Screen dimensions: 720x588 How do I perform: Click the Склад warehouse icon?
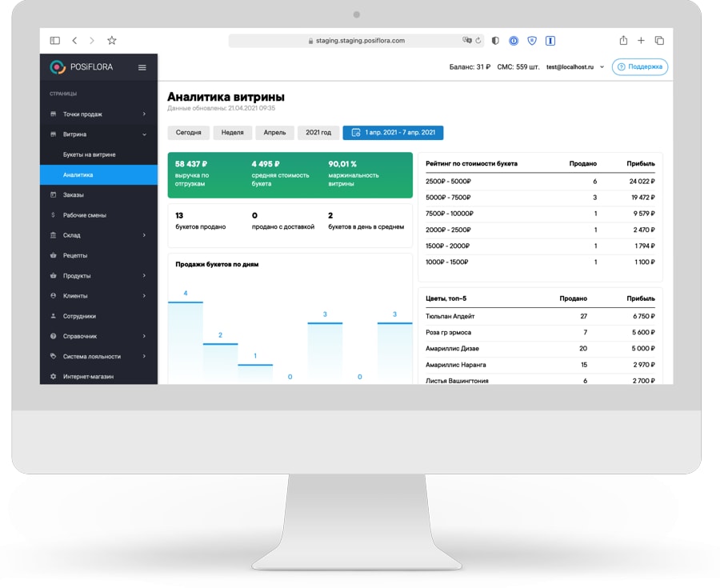(x=54, y=235)
